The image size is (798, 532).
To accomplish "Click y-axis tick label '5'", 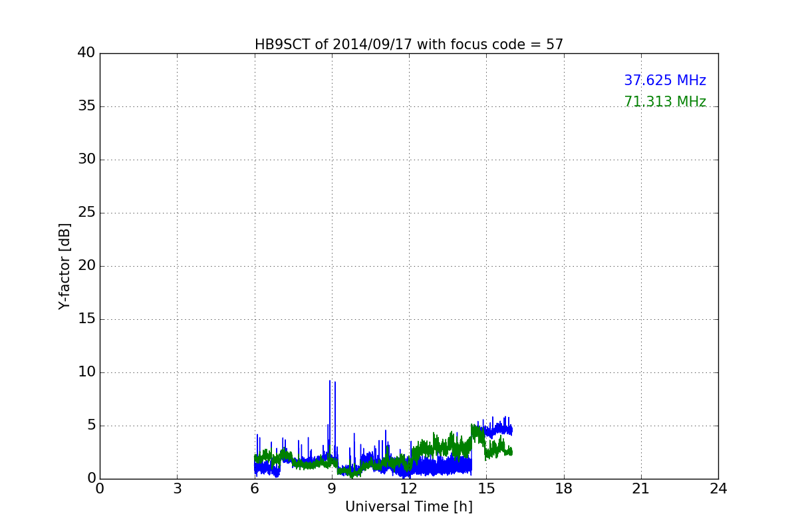I will 91,426.
